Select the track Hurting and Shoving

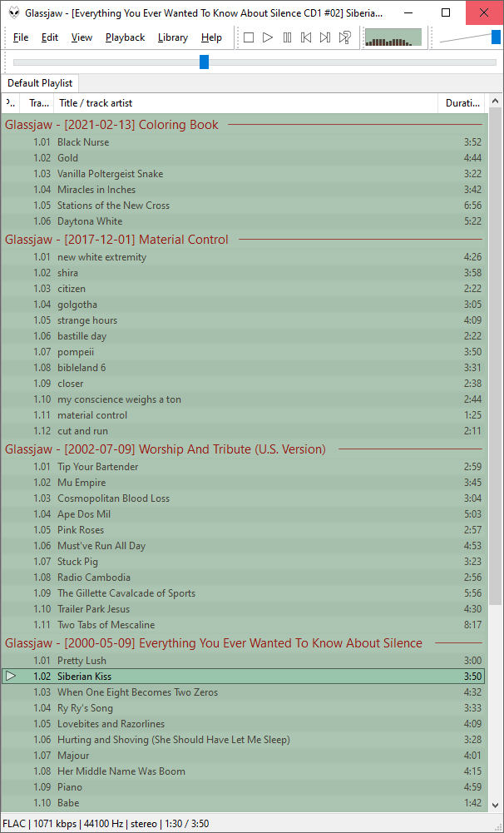(x=245, y=740)
